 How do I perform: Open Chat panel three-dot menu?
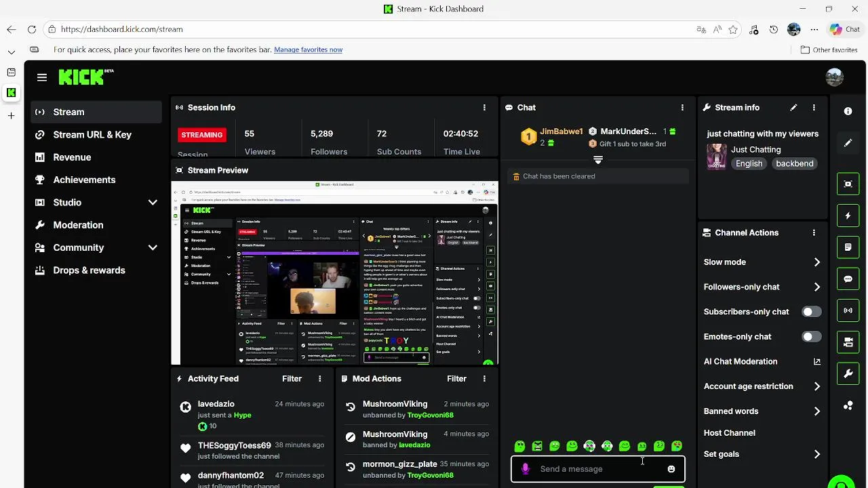[x=682, y=108]
